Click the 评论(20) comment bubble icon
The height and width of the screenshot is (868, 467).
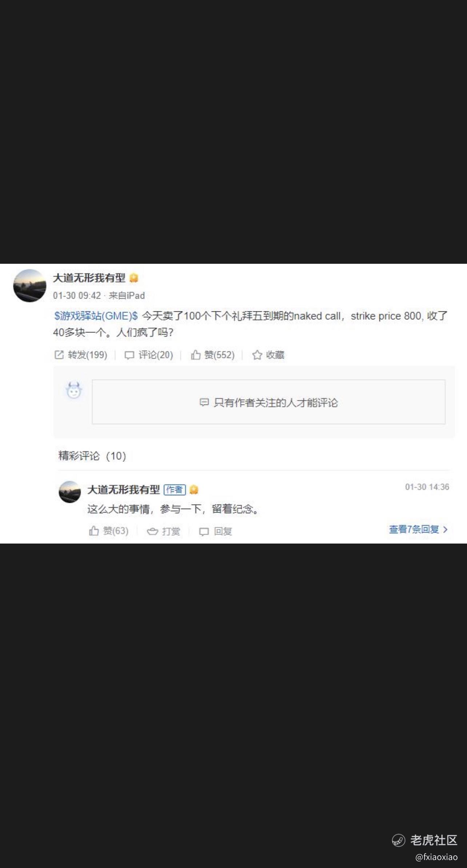[x=129, y=355]
